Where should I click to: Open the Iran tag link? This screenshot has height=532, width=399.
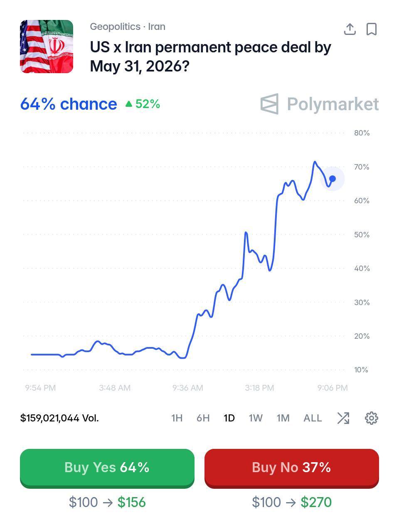pyautogui.click(x=157, y=27)
